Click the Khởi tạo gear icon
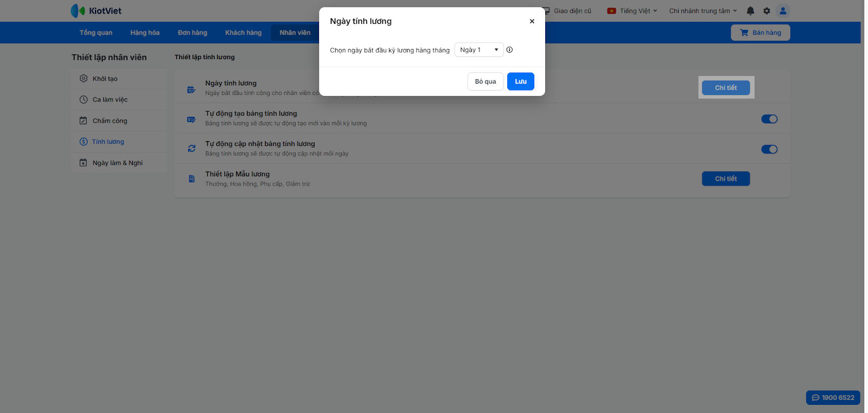This screenshot has height=413, width=868. pos(84,79)
